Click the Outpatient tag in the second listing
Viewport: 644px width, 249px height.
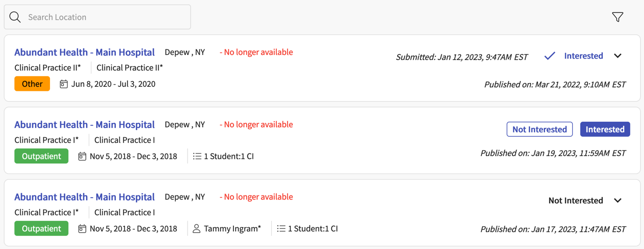pos(42,156)
